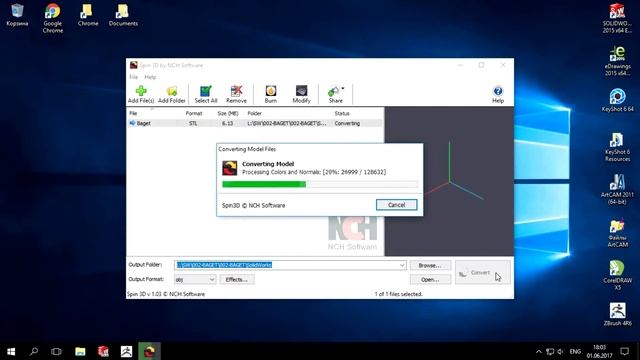The image size is (640, 360).
Task: Open the ZBrush taskbar icon
Action: click(126, 351)
